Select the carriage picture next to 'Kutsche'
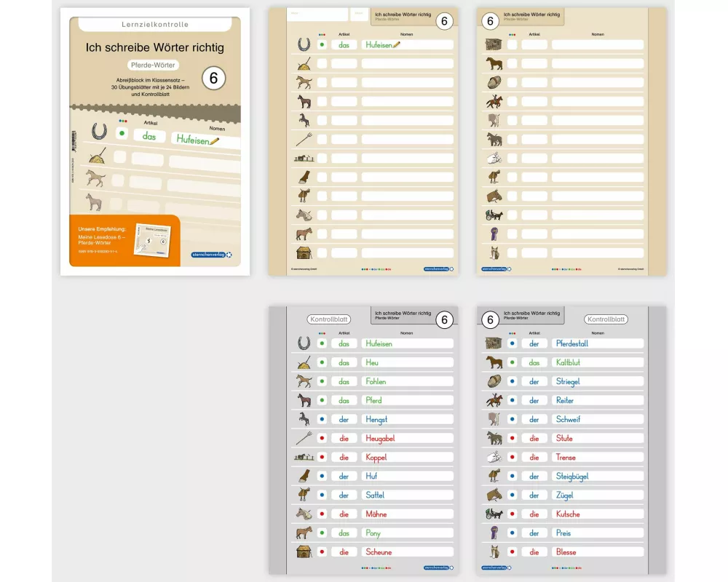 pos(494,514)
